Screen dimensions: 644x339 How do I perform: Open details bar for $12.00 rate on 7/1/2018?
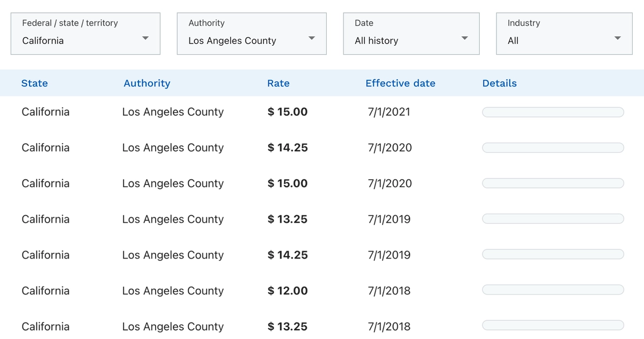click(x=553, y=290)
